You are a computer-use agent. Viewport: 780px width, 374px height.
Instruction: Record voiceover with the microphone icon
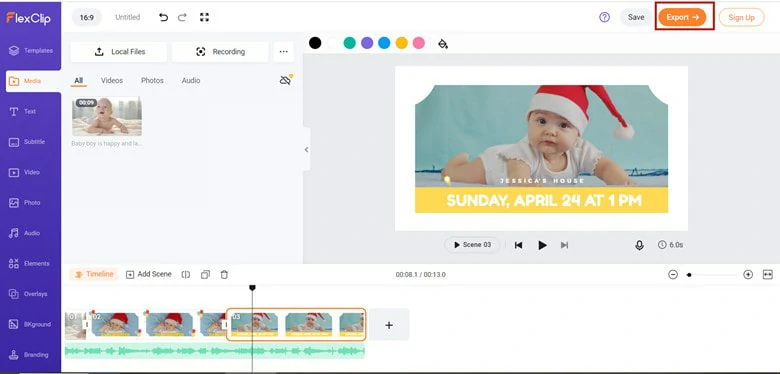(x=639, y=245)
